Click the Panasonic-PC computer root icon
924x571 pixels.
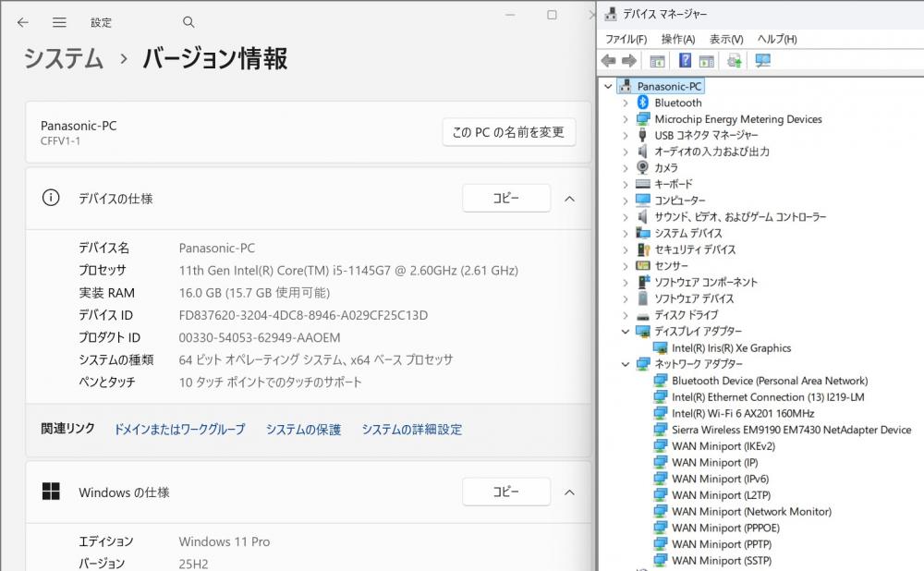[x=626, y=86]
